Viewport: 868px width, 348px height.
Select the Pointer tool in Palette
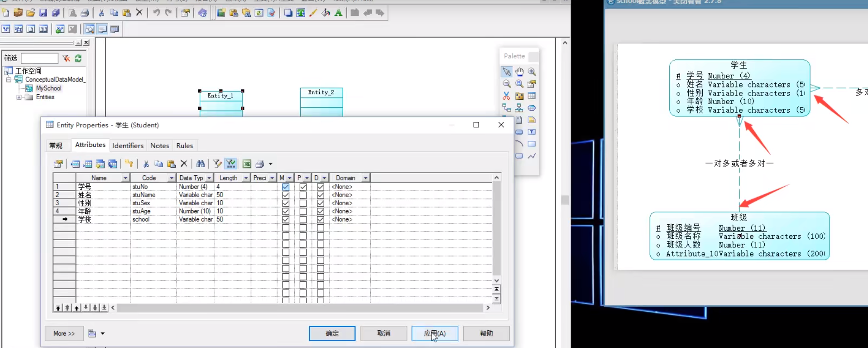507,72
